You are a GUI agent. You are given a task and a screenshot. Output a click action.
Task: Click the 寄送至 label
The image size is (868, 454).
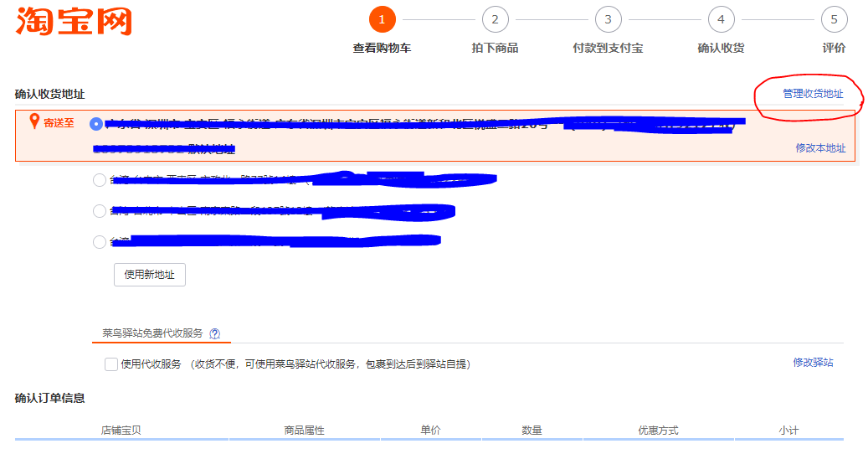pyautogui.click(x=59, y=123)
